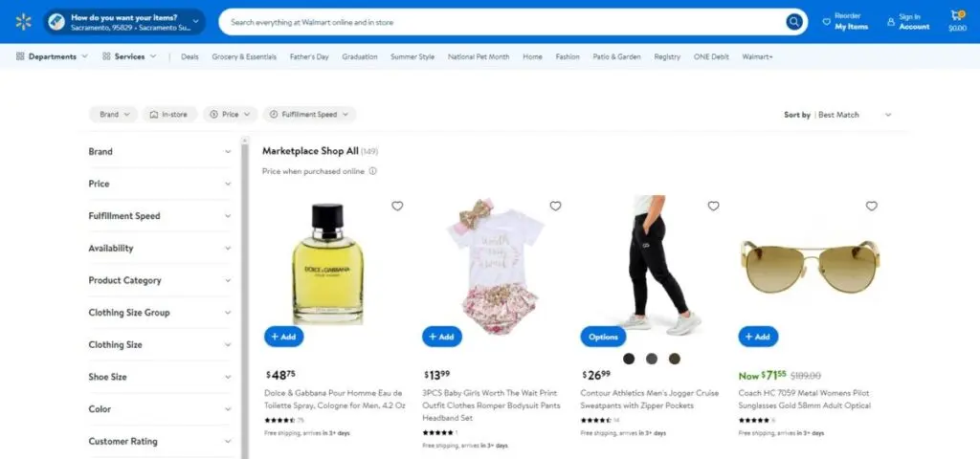Click info icon beside Price when purchased online
980x459 pixels.
pyautogui.click(x=372, y=171)
